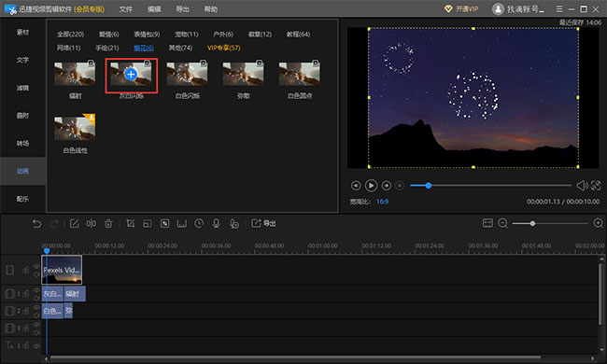Image resolution: width=607 pixels, height=364 pixels.
Task: Open the hamburger settings menu in title bar
Action: click(559, 8)
